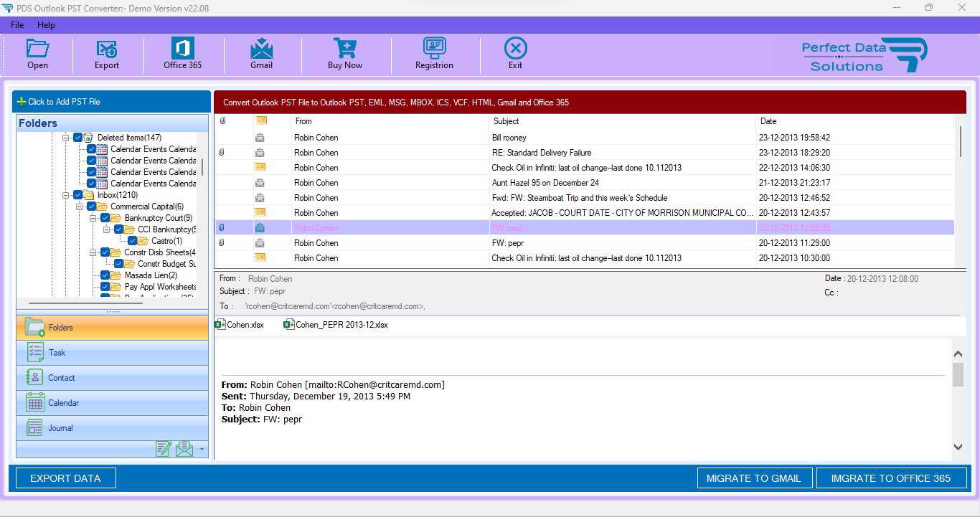Click the MIGRATE TO GMAIL button
The height and width of the screenshot is (517, 980).
(754, 478)
